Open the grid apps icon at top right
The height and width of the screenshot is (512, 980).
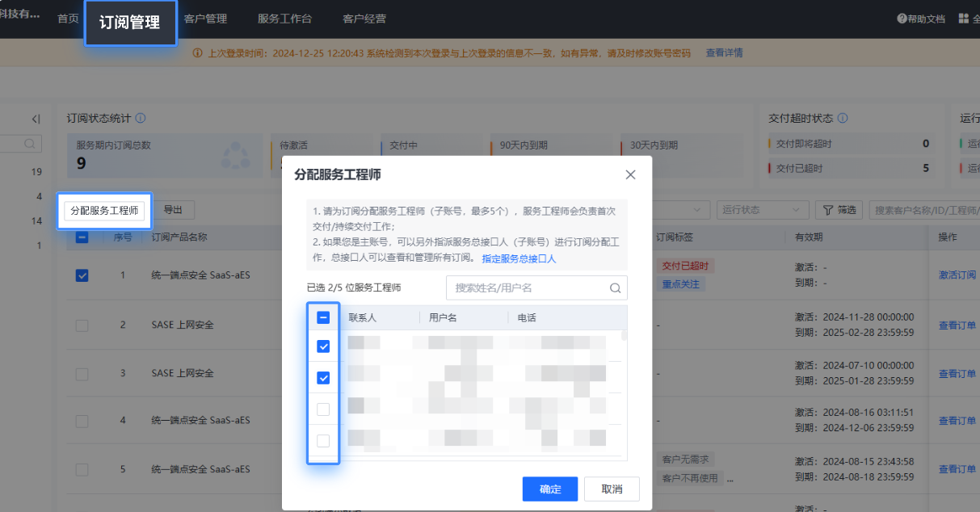(963, 19)
